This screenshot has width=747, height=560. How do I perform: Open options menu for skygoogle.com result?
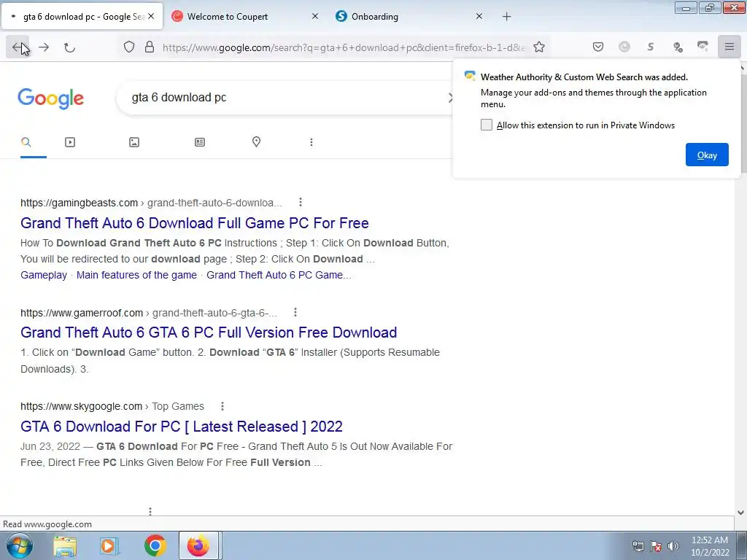coord(222,406)
